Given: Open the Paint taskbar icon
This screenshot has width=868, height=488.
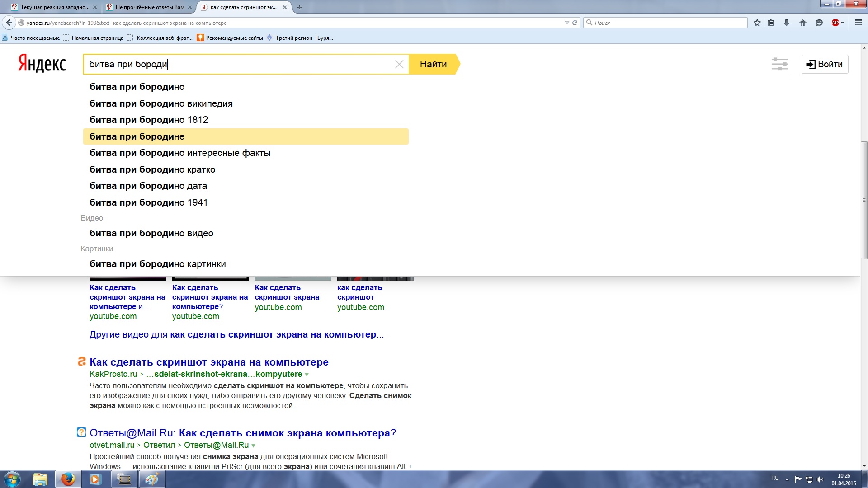Looking at the screenshot, I should pos(151,479).
